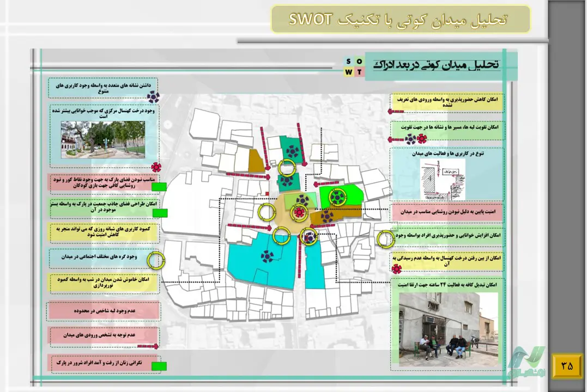Click the red flower icon under 'امکان از بین رفتن درخت'
The image size is (587, 392).
(x=397, y=268)
